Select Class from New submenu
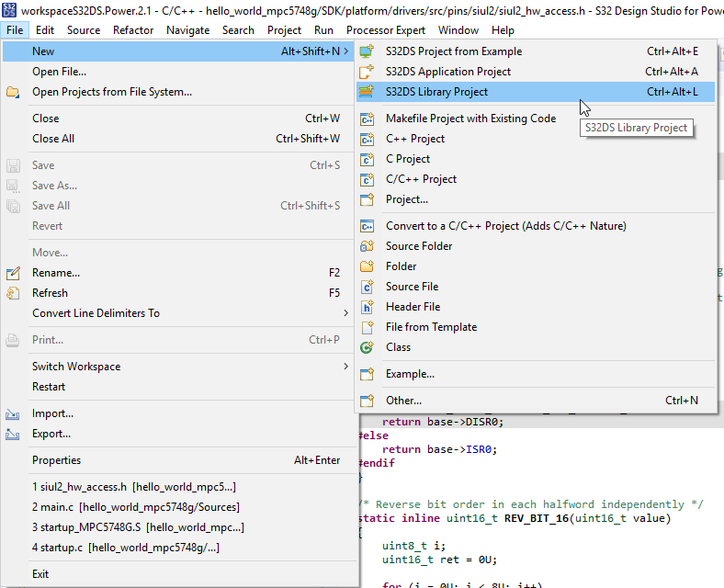Screen dimensions: 724x588 click(536, 347)
